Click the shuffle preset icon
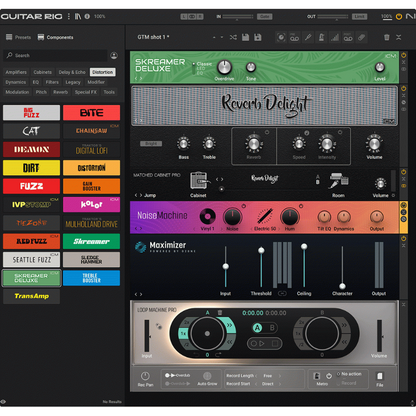This screenshot has width=416, height=416. [x=233, y=37]
